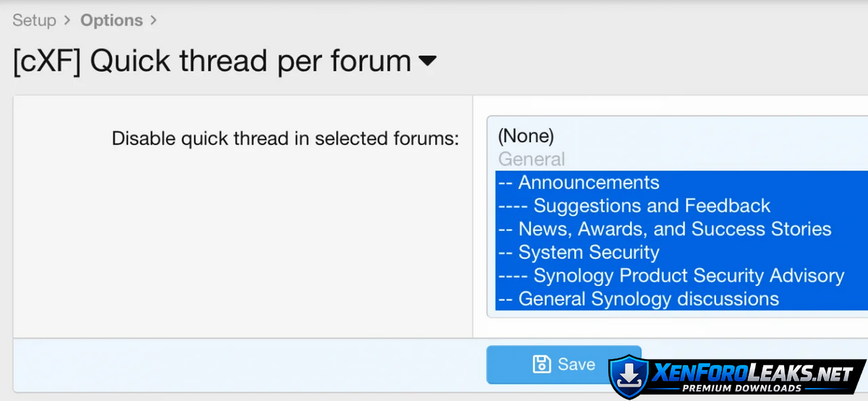Click the Setup breadcrumb link
Screen dimensions: 868x401
(34, 20)
